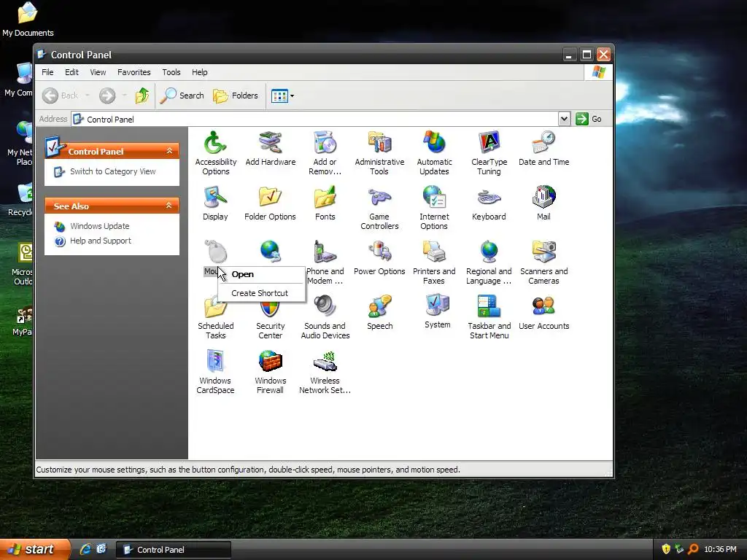Select Add or Remove Programs icon
The image size is (747, 560).
tap(325, 153)
